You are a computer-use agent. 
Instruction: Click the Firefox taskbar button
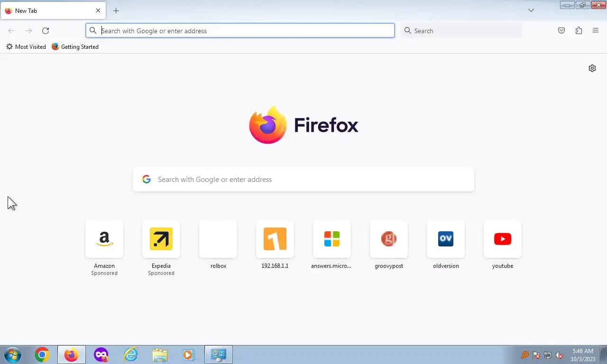coord(72,355)
